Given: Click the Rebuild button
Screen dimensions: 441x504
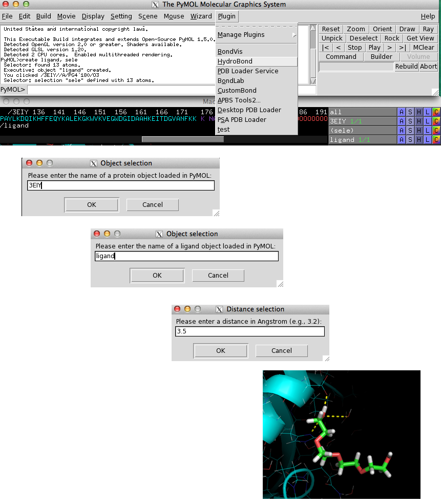Looking at the screenshot, I should 406,66.
